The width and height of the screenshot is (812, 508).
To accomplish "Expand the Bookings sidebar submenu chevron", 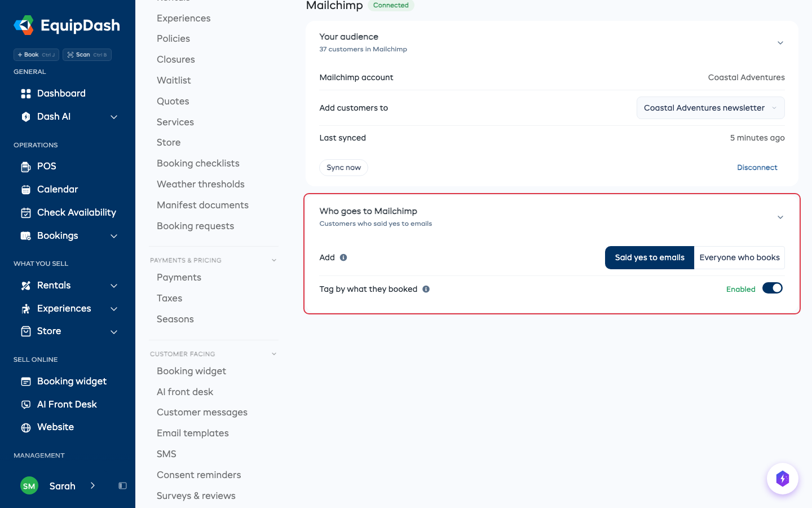I will coord(114,236).
